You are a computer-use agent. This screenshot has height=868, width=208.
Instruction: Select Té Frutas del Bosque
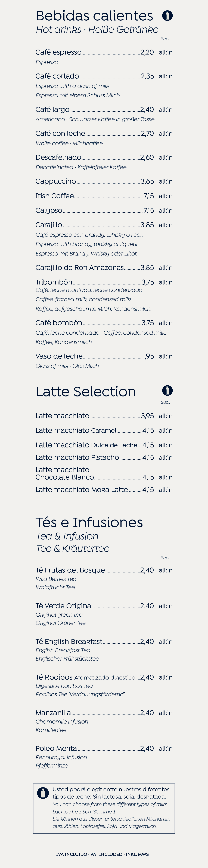point(70,570)
